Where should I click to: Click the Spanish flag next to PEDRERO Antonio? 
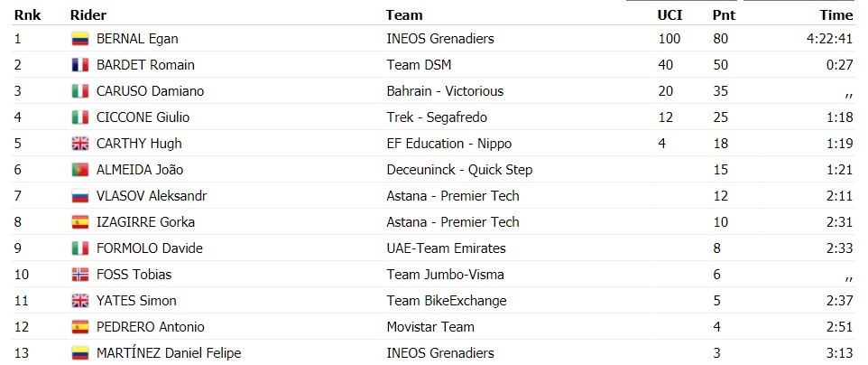click(80, 327)
